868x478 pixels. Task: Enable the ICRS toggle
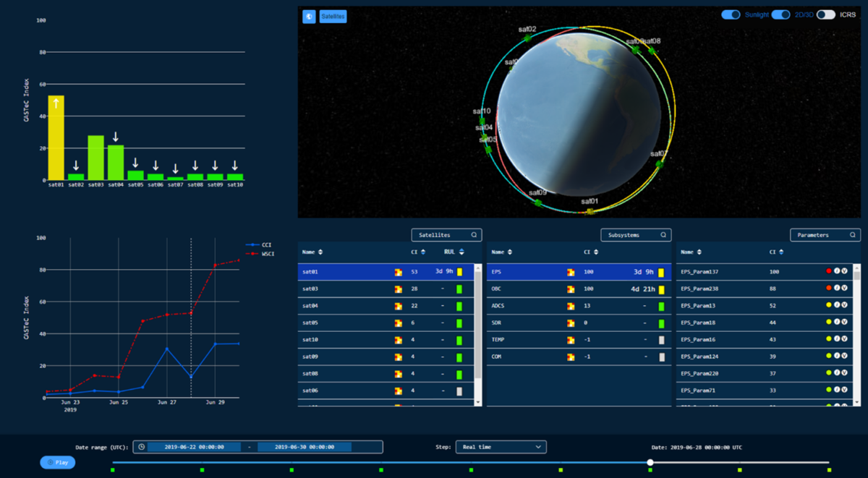point(825,14)
